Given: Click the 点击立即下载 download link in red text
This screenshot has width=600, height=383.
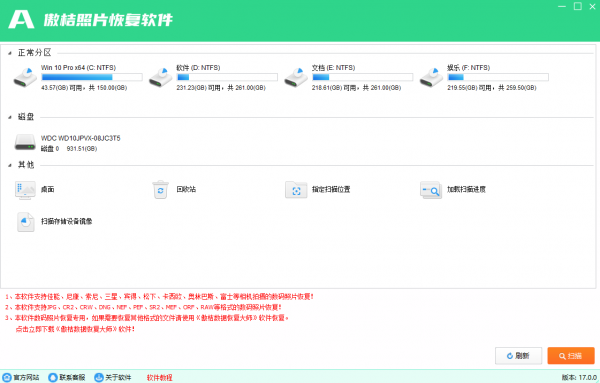Looking at the screenshot, I should 75,329.
